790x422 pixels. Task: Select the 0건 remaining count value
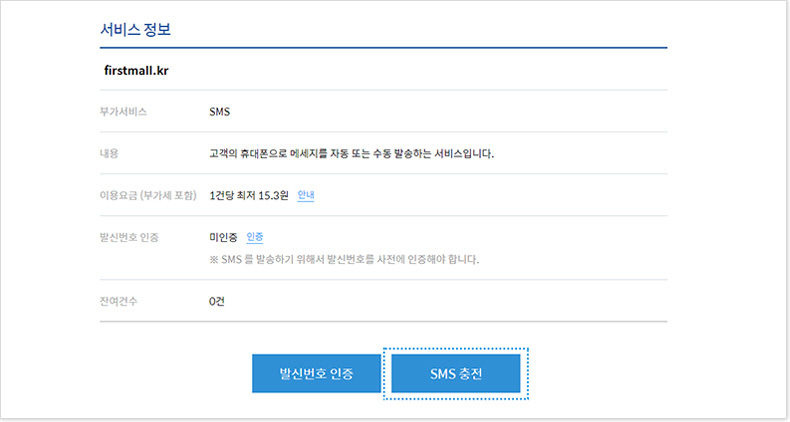coord(217,301)
